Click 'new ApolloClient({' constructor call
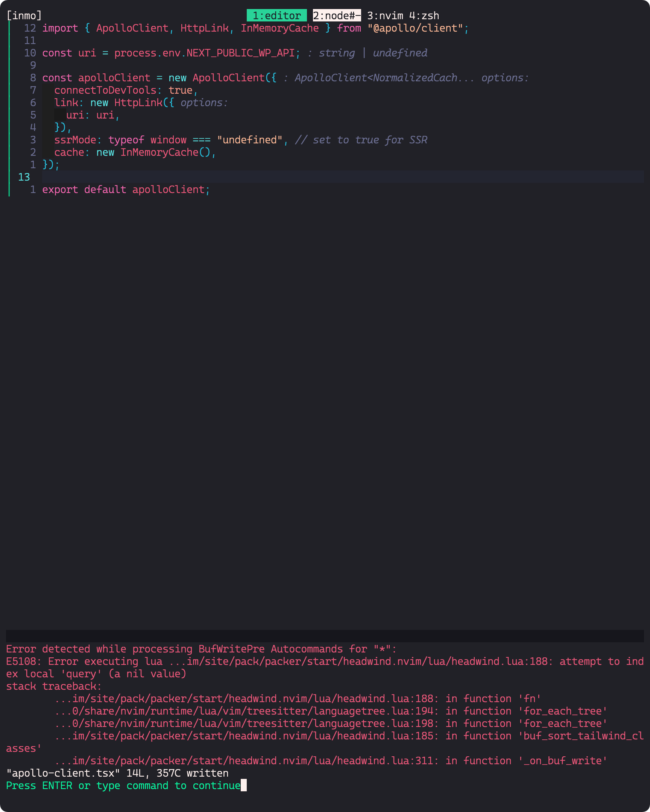The height and width of the screenshot is (812, 650). [x=223, y=78]
